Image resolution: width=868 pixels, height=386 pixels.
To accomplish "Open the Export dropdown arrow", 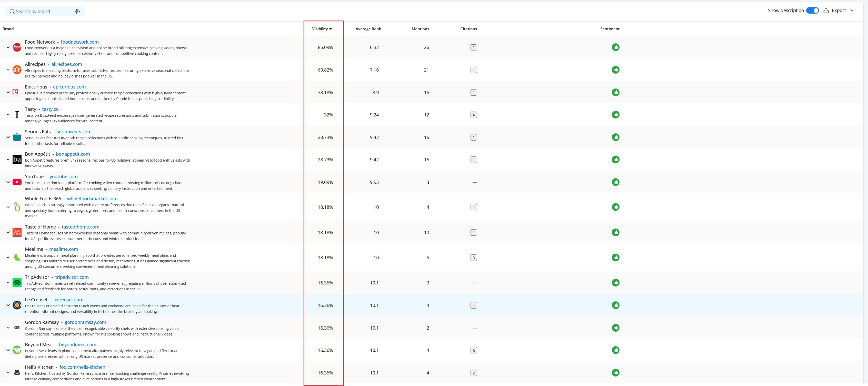I will point(852,11).
